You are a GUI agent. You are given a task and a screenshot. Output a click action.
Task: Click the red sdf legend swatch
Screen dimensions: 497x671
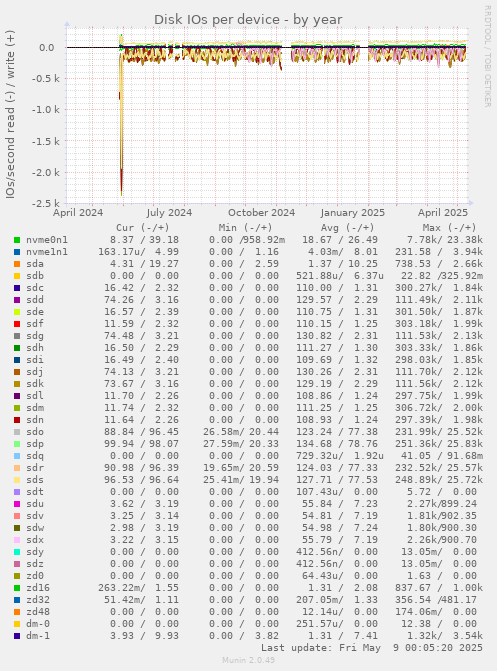(x=17, y=324)
